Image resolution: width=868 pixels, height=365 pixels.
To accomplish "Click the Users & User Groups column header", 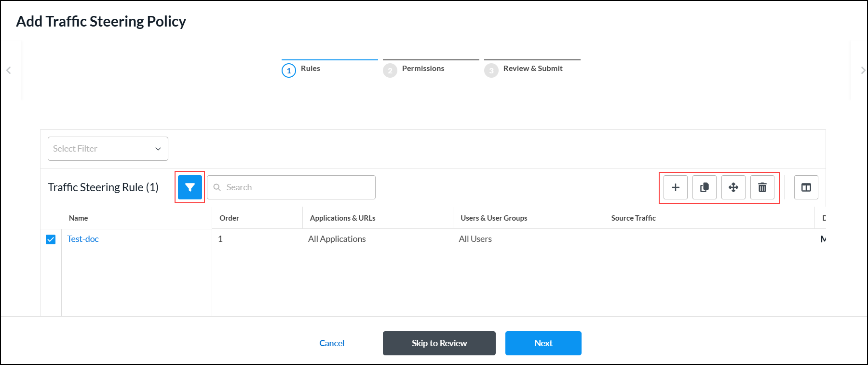I will point(494,218).
